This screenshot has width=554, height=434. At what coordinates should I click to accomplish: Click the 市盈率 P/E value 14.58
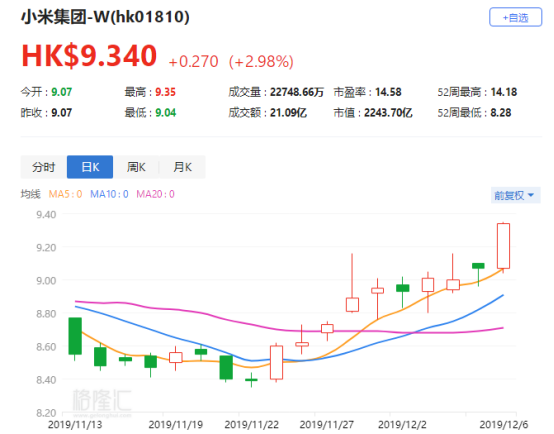pyautogui.click(x=388, y=92)
